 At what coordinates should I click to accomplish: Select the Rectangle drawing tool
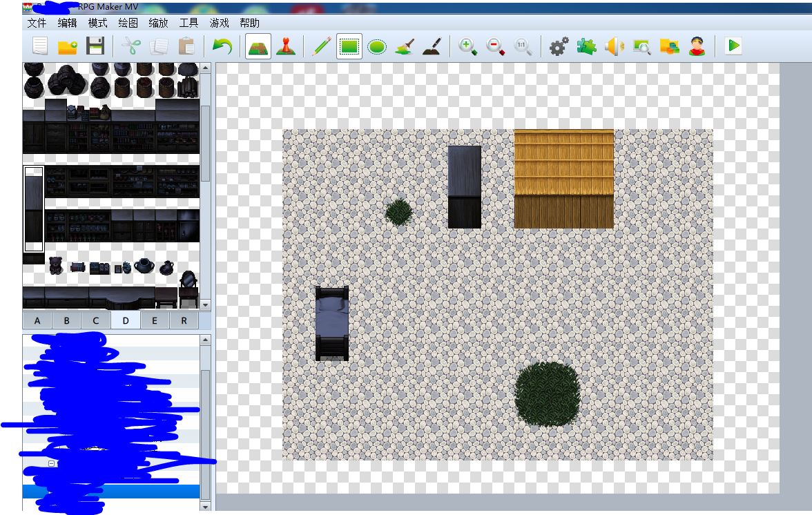point(349,46)
